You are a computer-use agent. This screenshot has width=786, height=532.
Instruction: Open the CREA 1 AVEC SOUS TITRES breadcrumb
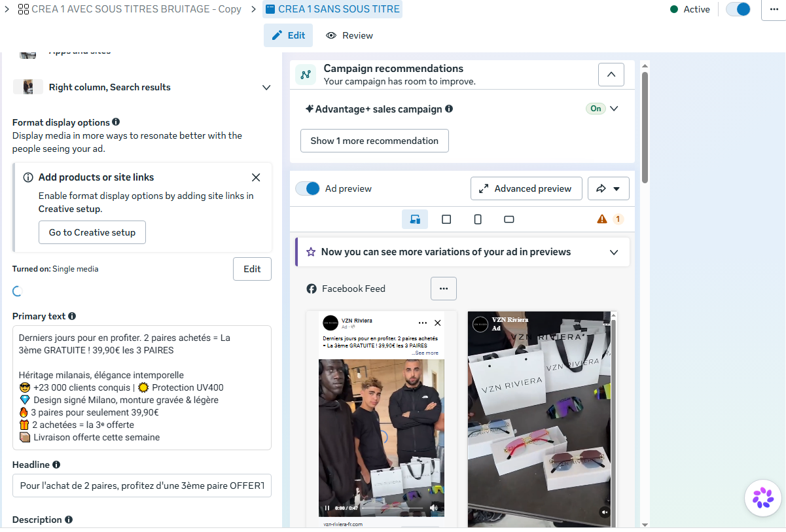pos(130,9)
